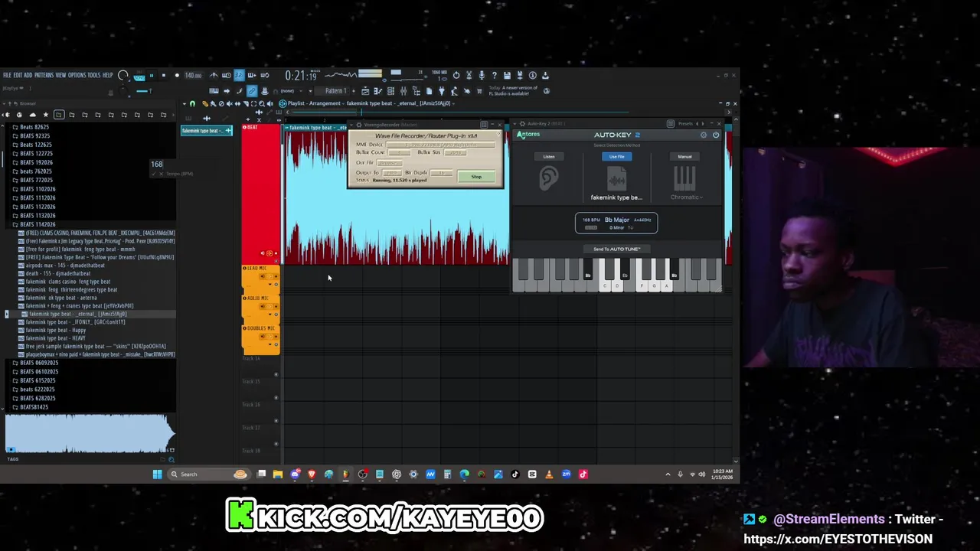Select the Use File detection method
980x551 pixels.
pyautogui.click(x=616, y=157)
